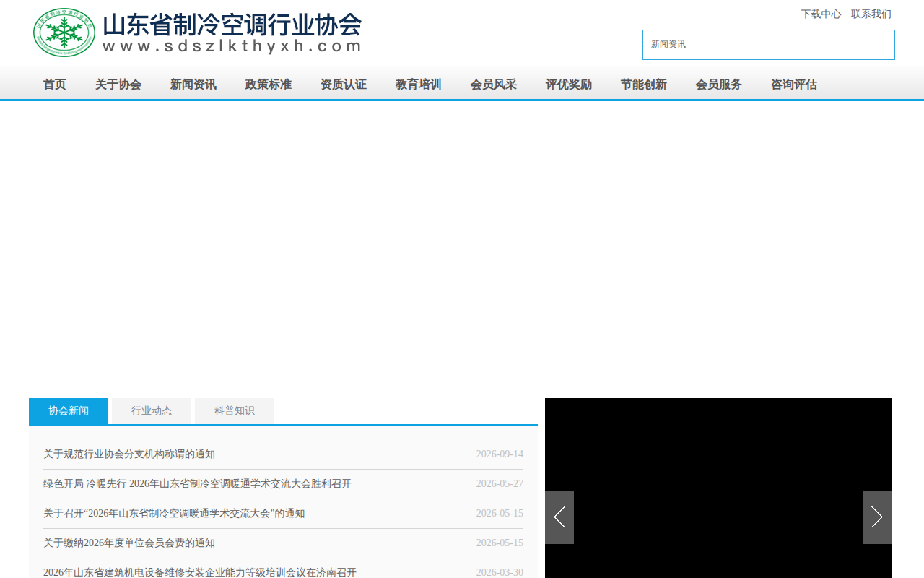Click the association snowflake logo
Viewport: 924px width, 578px height.
[64, 33]
